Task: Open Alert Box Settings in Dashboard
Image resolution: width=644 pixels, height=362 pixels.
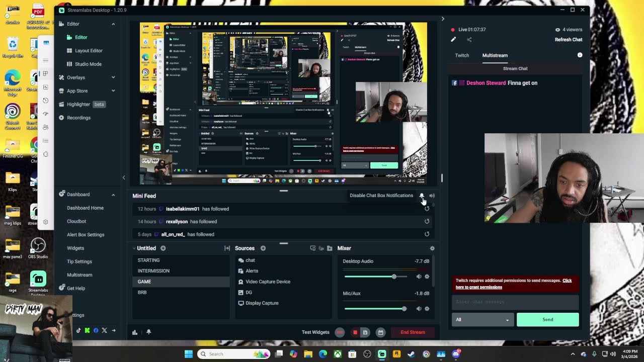Action: click(x=86, y=235)
